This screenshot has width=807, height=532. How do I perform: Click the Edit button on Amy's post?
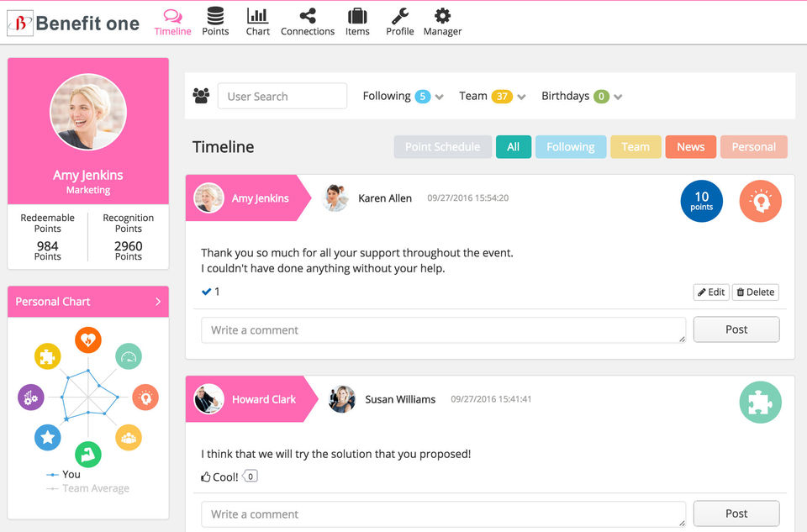pos(711,292)
